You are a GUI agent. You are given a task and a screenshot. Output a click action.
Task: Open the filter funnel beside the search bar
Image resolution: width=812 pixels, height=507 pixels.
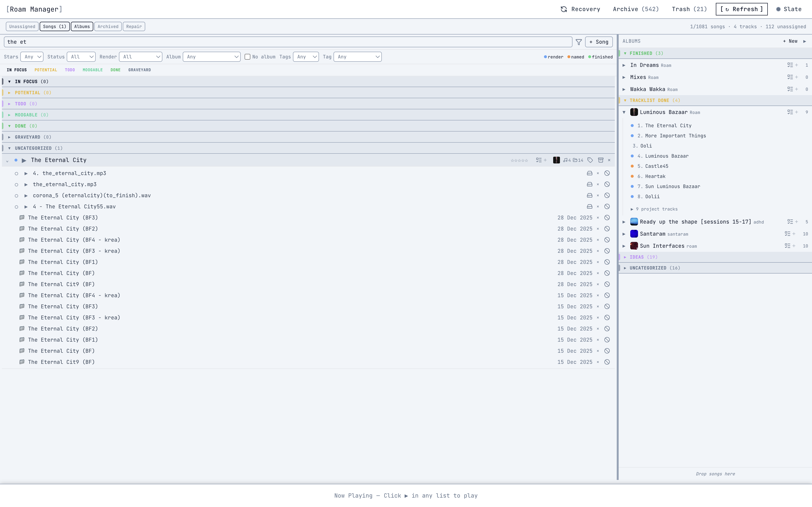[579, 42]
